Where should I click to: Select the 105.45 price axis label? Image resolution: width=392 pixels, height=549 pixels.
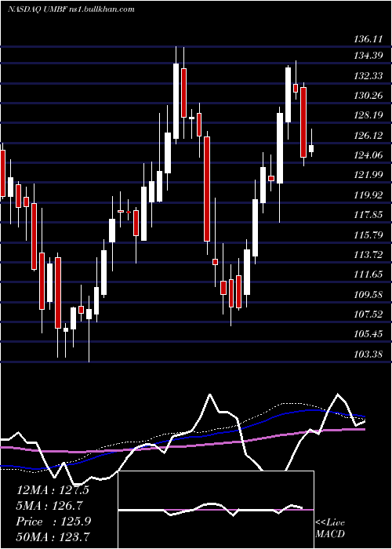click(368, 333)
